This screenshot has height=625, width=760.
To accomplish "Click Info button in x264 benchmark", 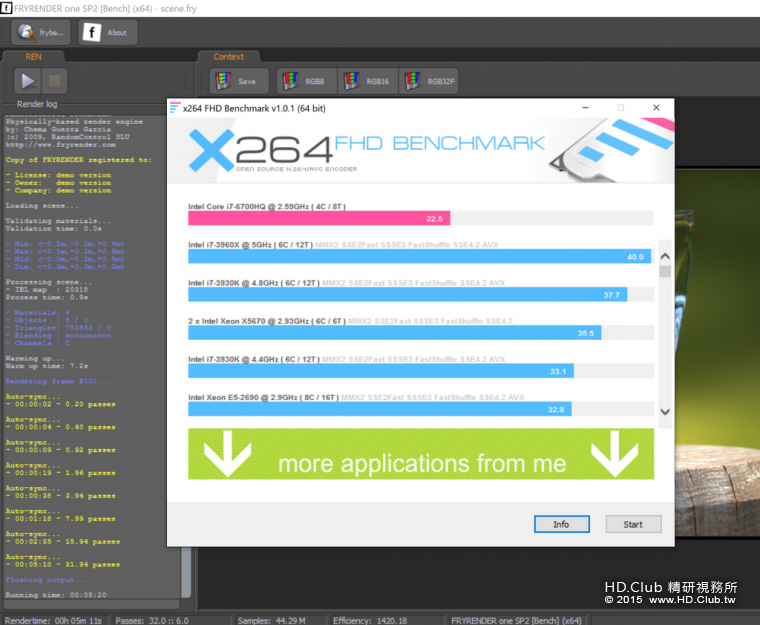I will click(560, 524).
